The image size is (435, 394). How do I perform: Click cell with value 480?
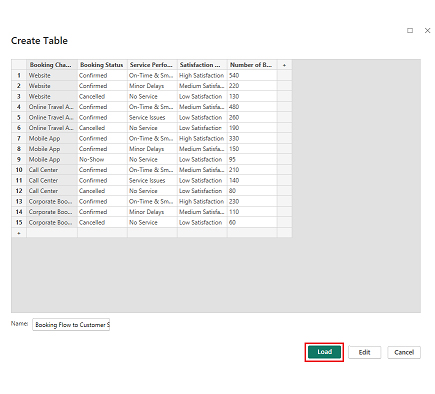(252, 107)
